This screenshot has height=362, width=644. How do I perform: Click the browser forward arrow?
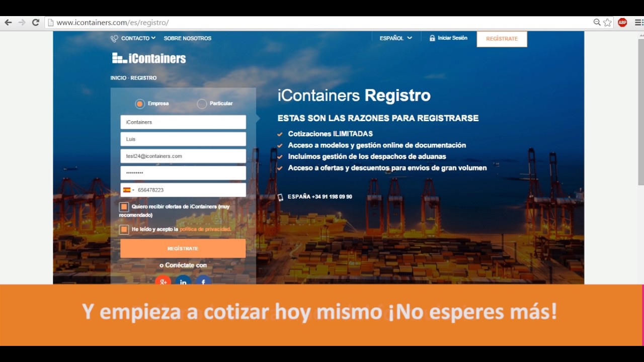[22, 23]
